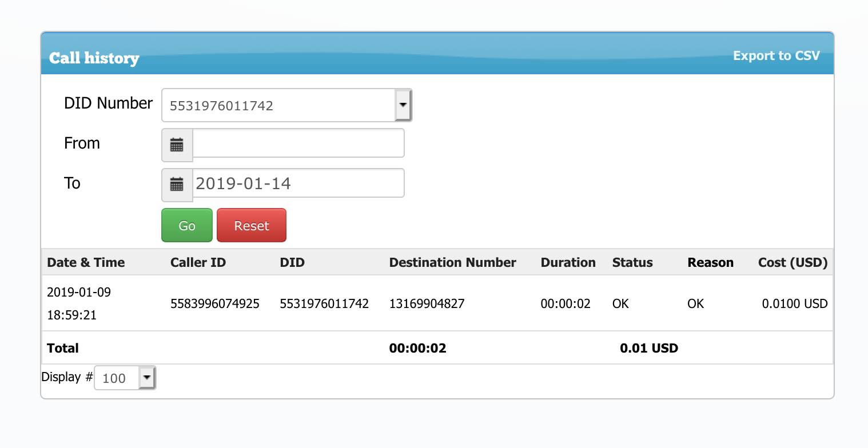
Task: Select the DID column header
Action: pos(292,262)
